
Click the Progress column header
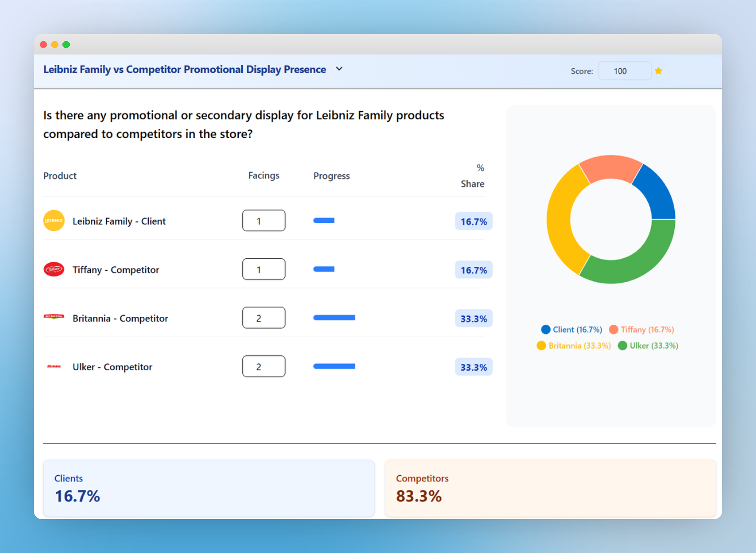[331, 176]
